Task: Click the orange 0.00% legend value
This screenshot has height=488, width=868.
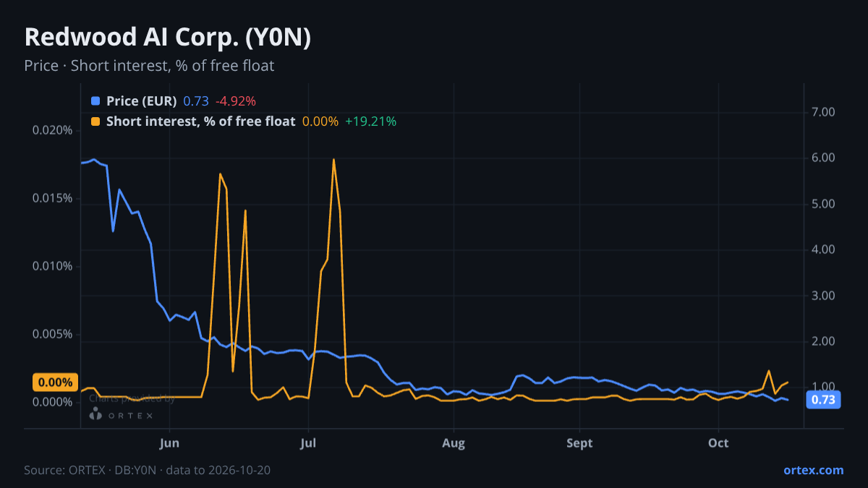Action: (320, 121)
